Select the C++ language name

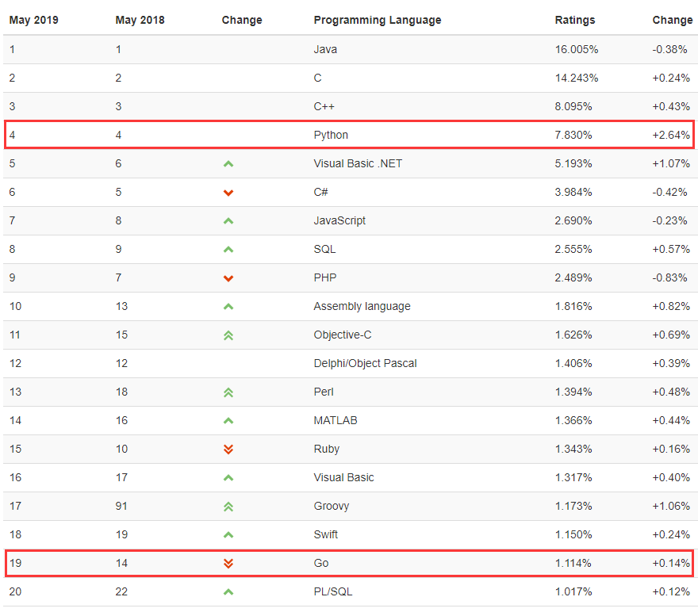click(x=324, y=106)
